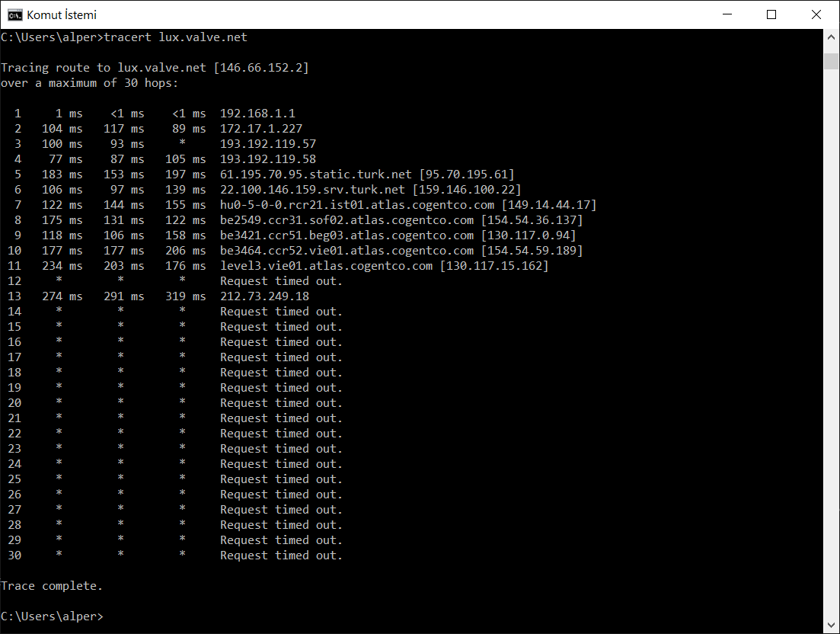
Task: Click 'over a maximum of 30 hops:' line
Action: (x=89, y=83)
